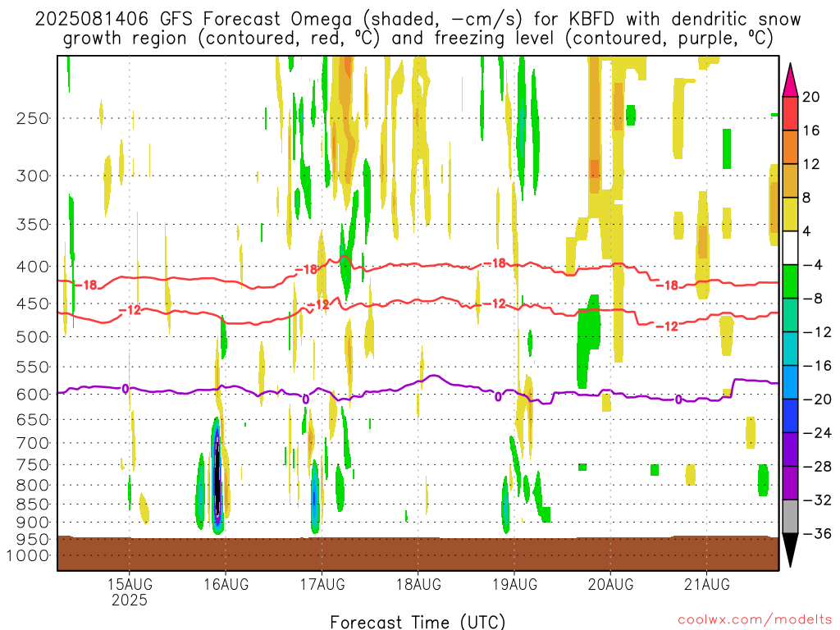
Task: Click the -12 contour label past 20AUG
Action: pos(668,326)
